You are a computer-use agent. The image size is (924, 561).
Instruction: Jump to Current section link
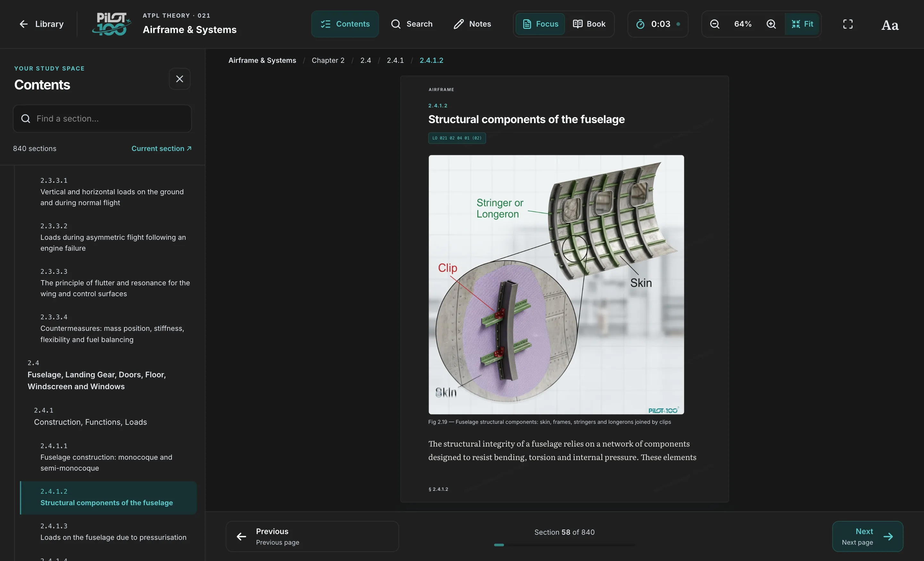coord(161,148)
